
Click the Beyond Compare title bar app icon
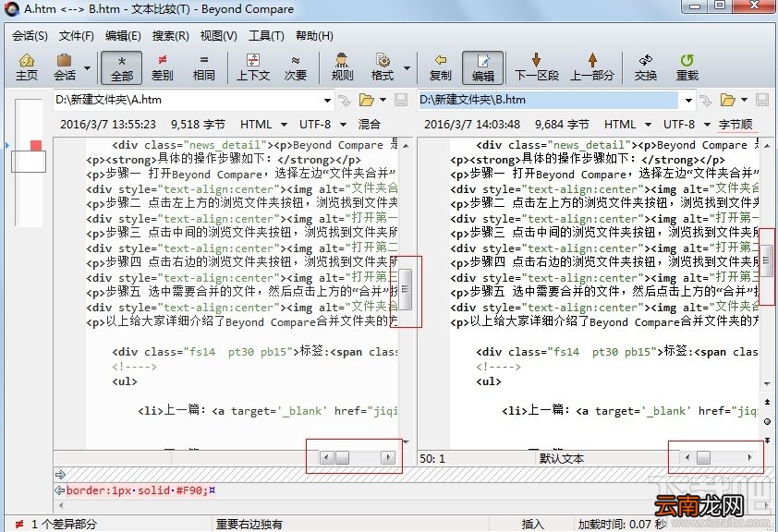click(12, 8)
